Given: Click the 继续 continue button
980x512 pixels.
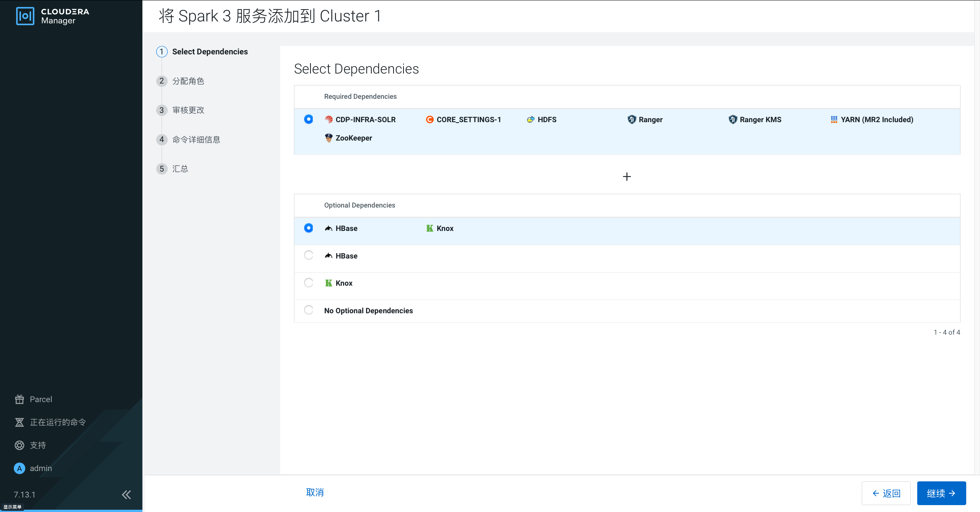Looking at the screenshot, I should coord(941,493).
